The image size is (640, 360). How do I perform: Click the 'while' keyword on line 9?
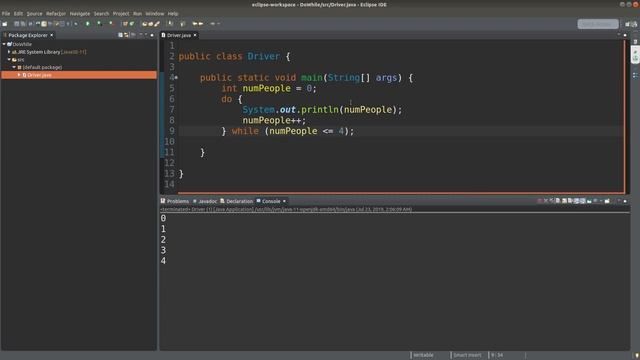[x=245, y=131]
